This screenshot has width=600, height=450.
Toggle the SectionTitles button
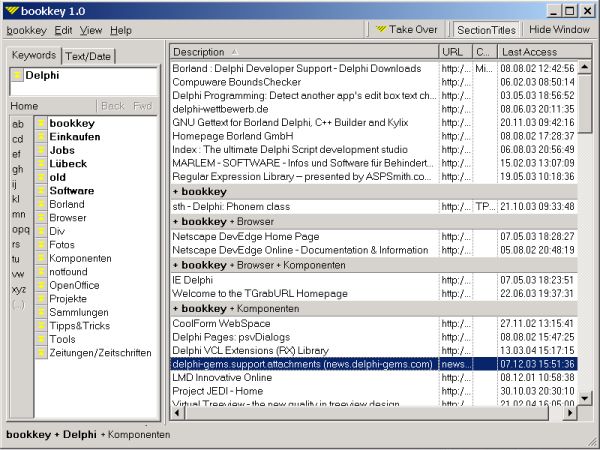click(486, 30)
